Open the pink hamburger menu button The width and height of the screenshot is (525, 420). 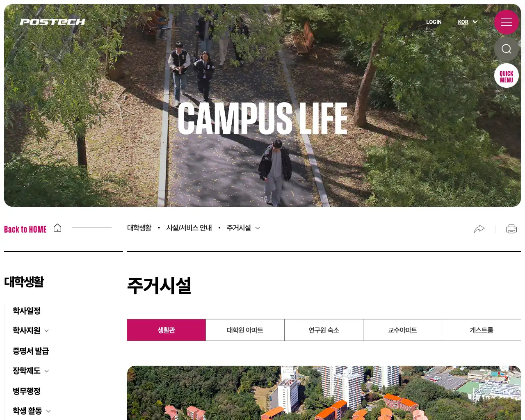[x=506, y=22]
